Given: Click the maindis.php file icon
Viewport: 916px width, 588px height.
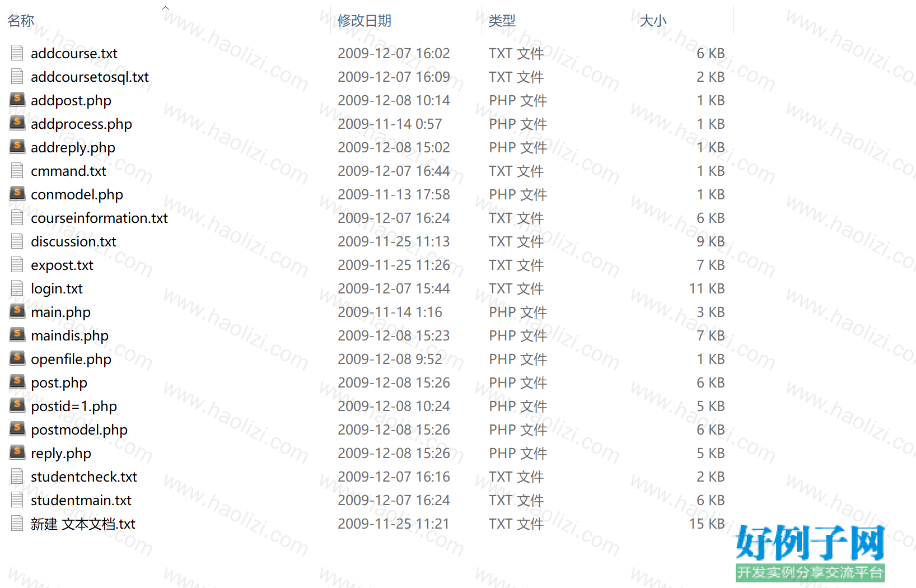Looking at the screenshot, I should (17, 335).
